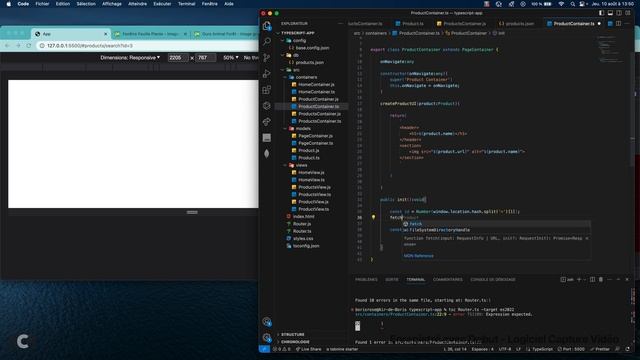This screenshot has width=640, height=360.
Task: Click the lightbulb quick-fix icon on line 36
Action: click(373, 217)
